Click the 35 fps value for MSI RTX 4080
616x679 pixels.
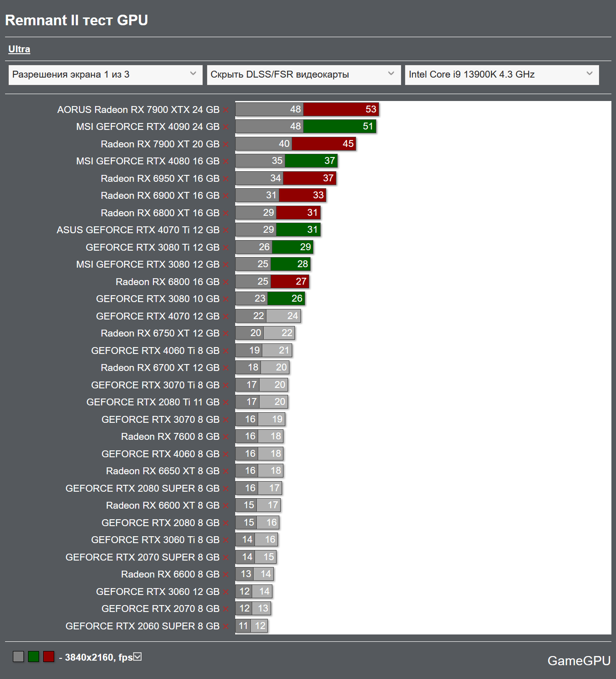coord(277,161)
